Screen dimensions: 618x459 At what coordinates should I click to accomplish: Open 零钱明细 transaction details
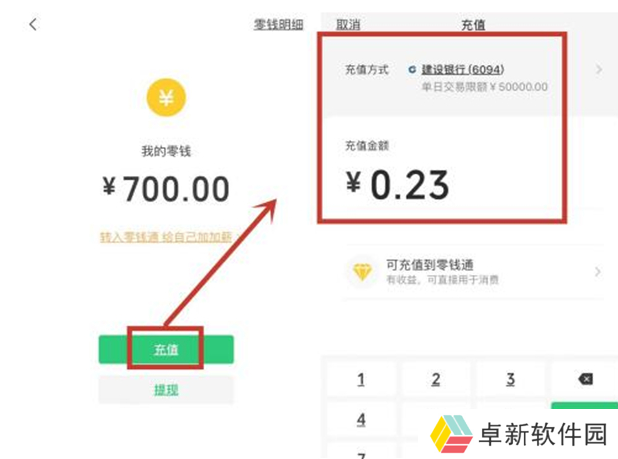click(x=279, y=24)
